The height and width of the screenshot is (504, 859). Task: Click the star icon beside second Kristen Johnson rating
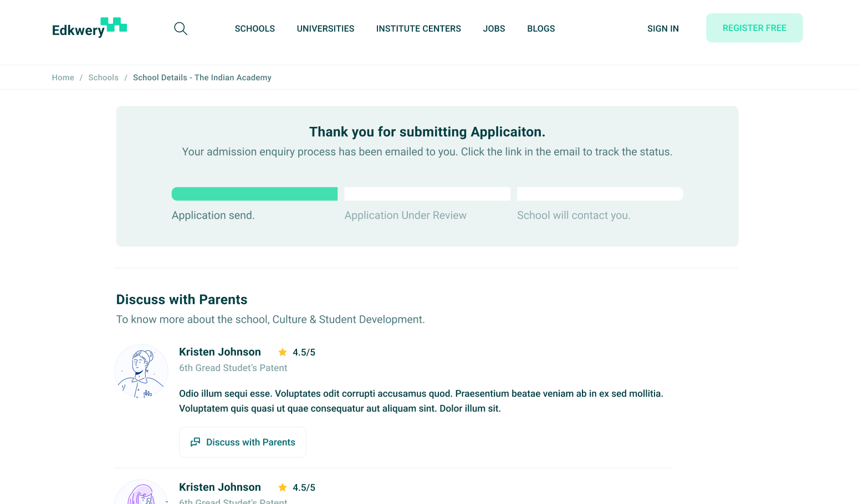283,487
